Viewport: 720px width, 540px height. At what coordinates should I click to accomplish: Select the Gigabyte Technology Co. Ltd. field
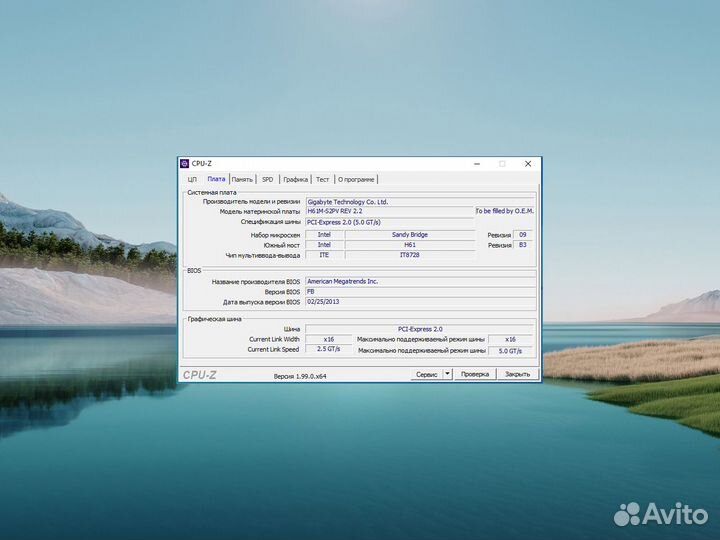pyautogui.click(x=420, y=202)
